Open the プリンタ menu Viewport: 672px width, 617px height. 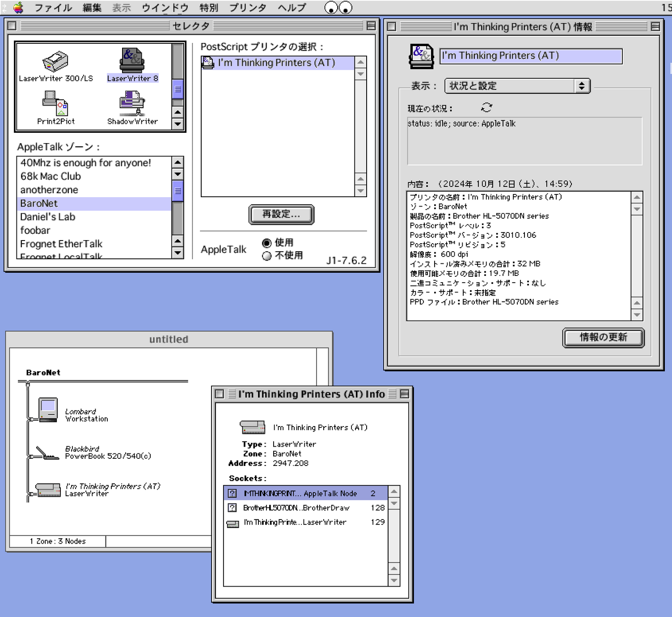[248, 8]
